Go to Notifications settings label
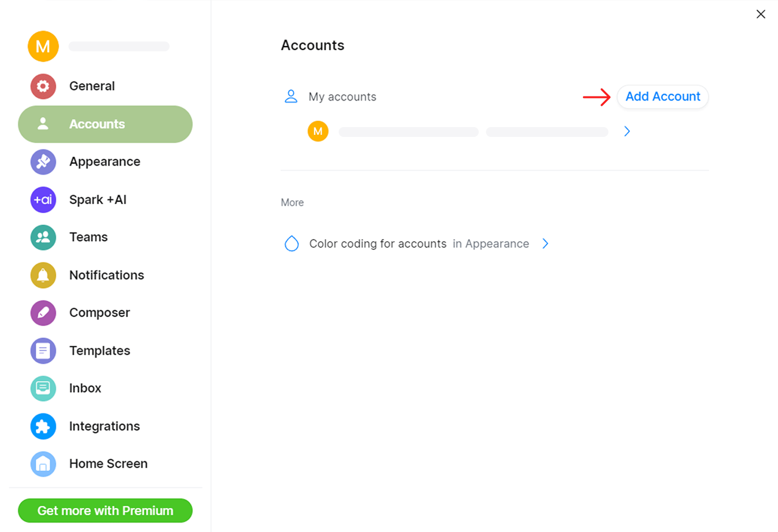The image size is (778, 532). coord(107,275)
